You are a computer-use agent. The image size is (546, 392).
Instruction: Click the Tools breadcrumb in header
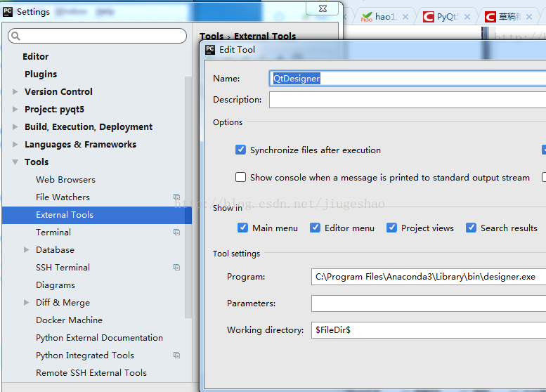tap(212, 37)
